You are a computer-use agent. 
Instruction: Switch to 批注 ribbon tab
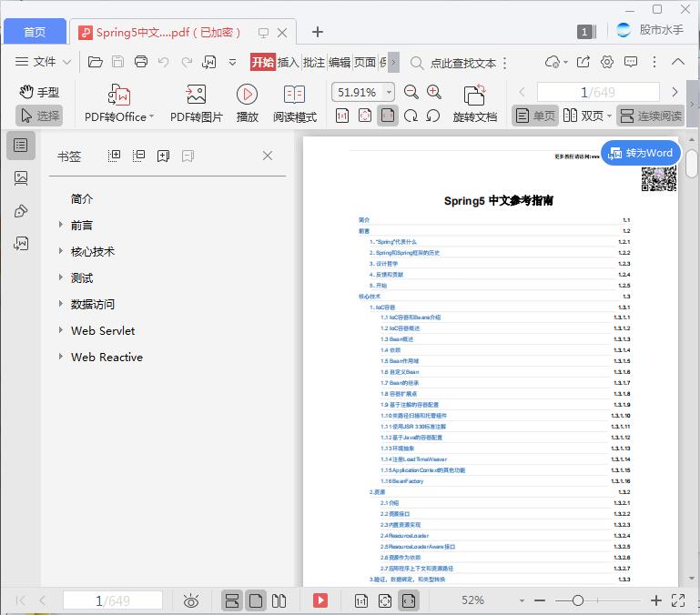click(314, 62)
